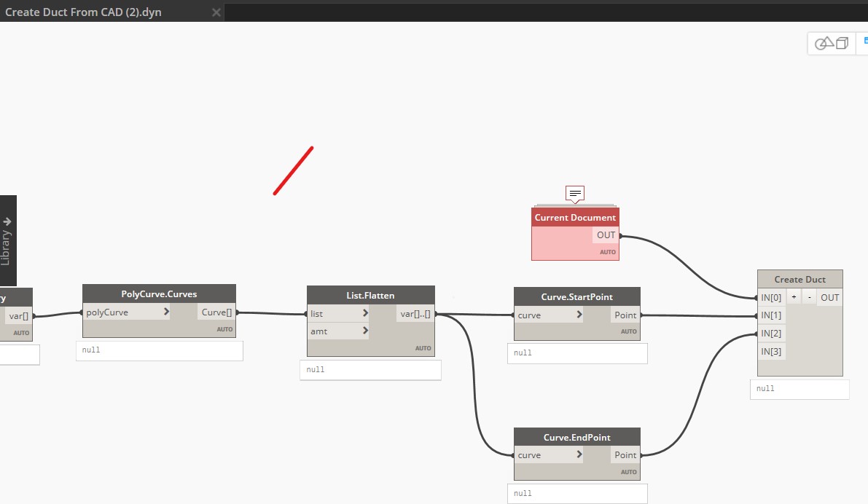This screenshot has width=868, height=504.
Task: Click AUTO lacing on Curve.EndPoint node
Action: pyautogui.click(x=628, y=472)
